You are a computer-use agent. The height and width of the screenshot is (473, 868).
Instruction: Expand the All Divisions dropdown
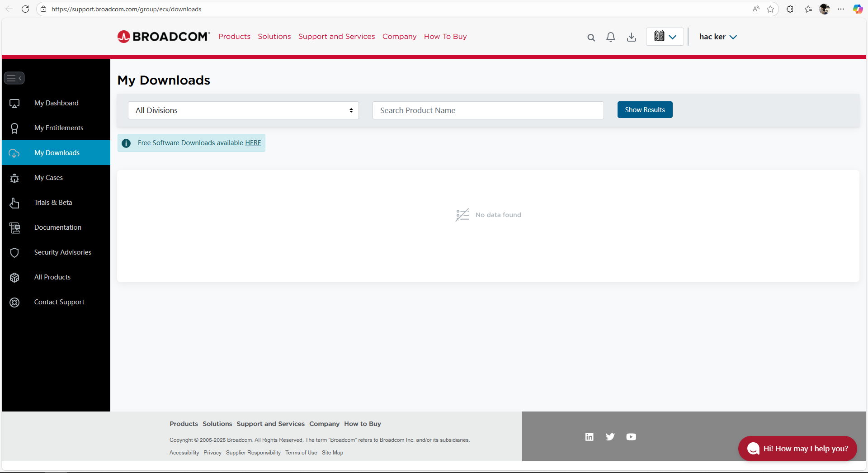pyautogui.click(x=243, y=110)
